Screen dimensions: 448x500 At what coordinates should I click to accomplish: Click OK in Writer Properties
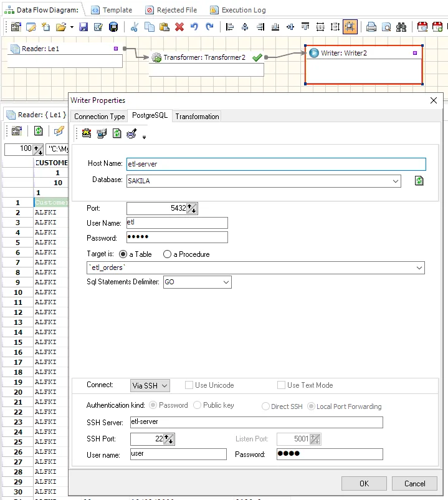tap(364, 483)
